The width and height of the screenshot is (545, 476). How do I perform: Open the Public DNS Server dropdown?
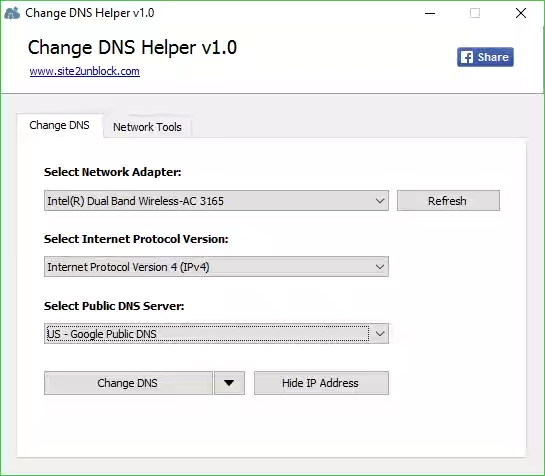216,334
